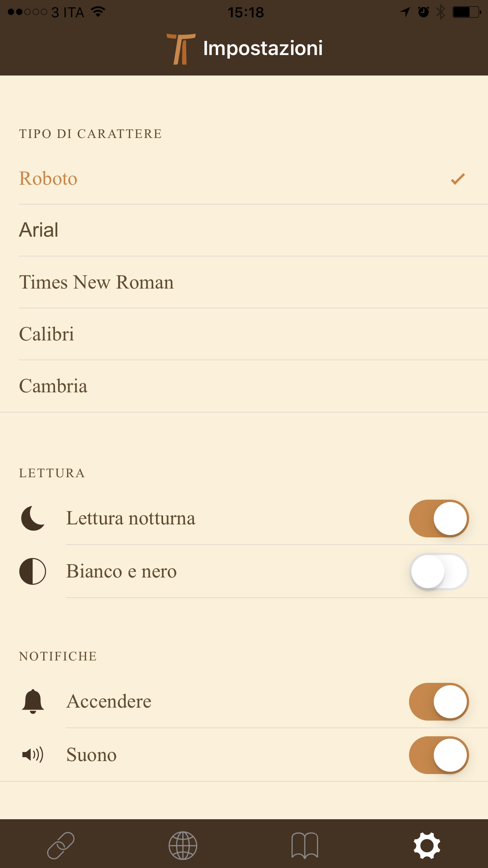
Task: Tap the Roboto checkmark
Action: click(x=458, y=179)
